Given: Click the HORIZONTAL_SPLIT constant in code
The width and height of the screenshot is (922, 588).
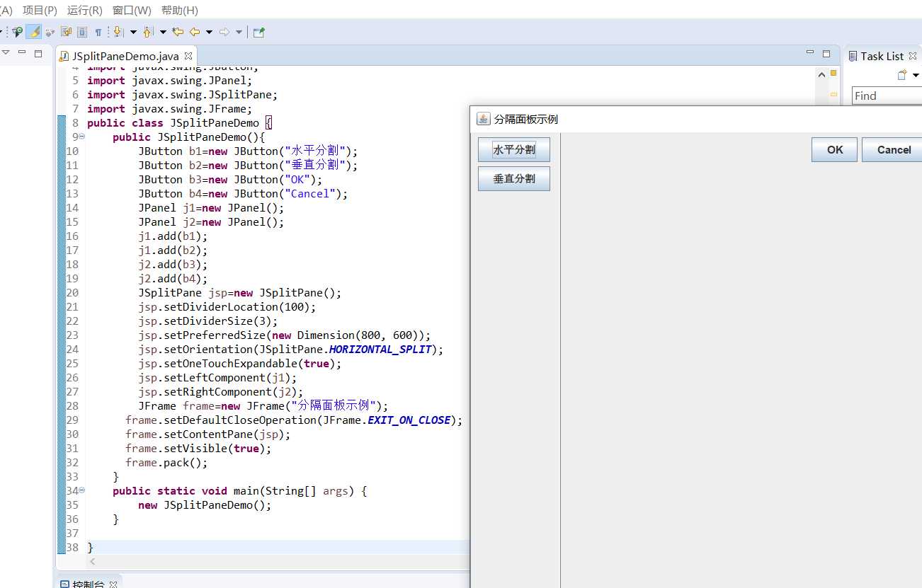Looking at the screenshot, I should pos(380,349).
